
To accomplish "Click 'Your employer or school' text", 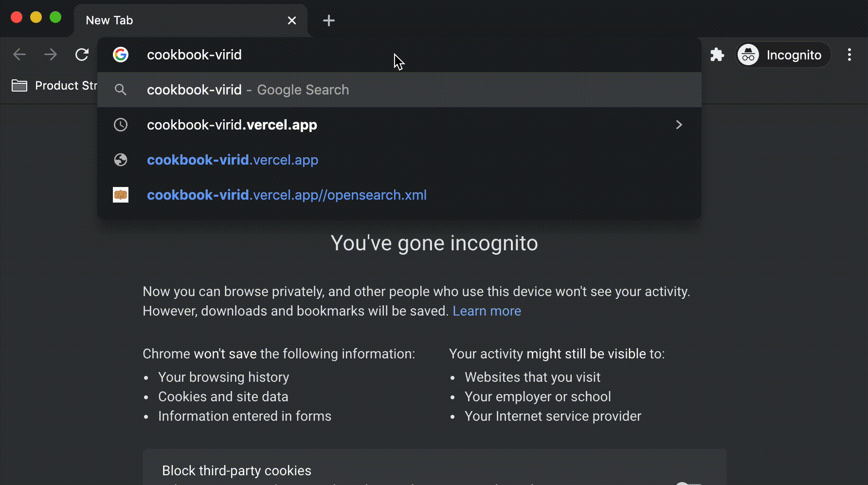I will click(538, 397).
